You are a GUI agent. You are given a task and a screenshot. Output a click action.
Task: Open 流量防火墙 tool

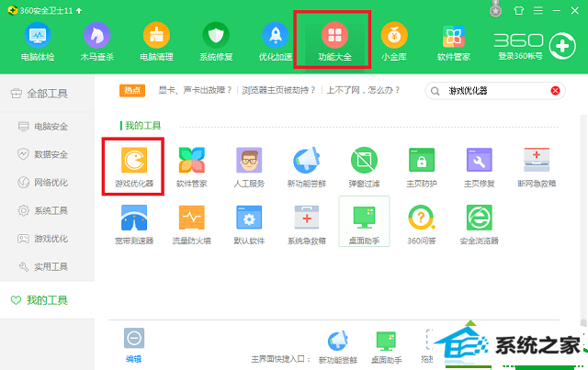click(192, 224)
